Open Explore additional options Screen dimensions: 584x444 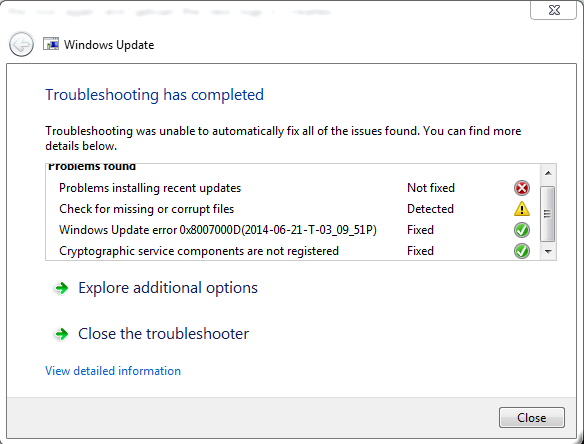point(168,288)
